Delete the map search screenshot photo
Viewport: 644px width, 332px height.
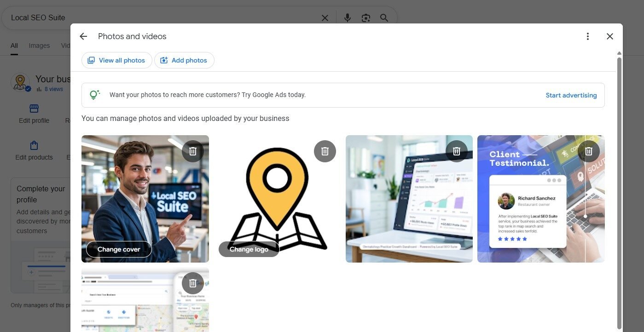(193, 283)
